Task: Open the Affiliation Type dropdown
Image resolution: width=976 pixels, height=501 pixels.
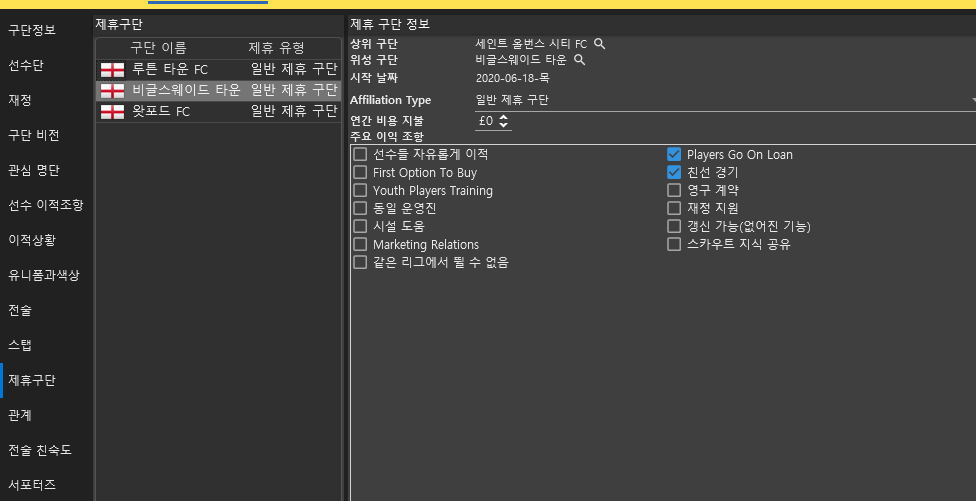Action: point(725,101)
